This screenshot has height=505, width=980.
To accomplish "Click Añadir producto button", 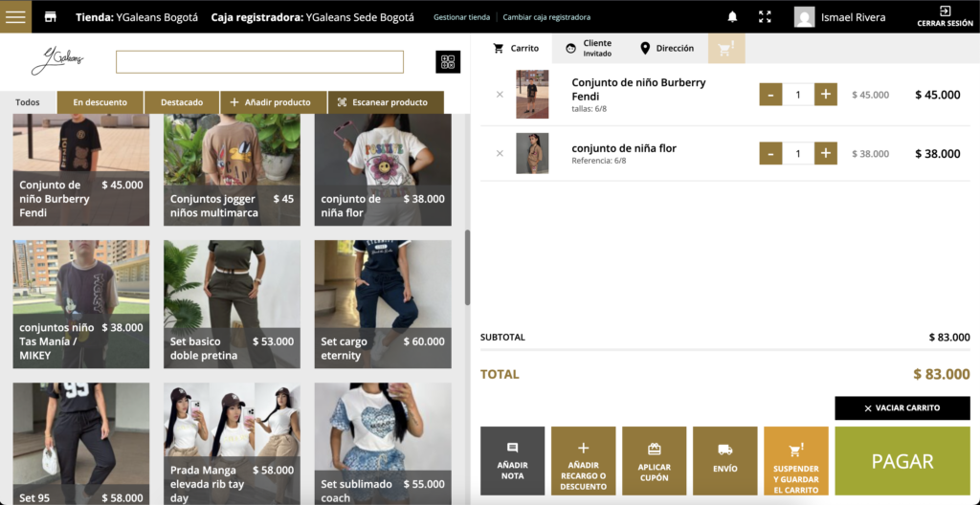I will [274, 102].
